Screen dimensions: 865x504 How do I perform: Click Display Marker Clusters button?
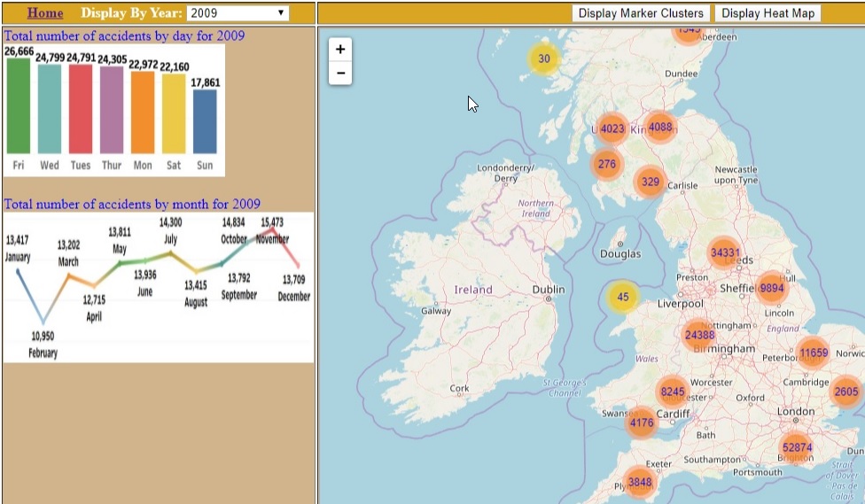point(641,13)
